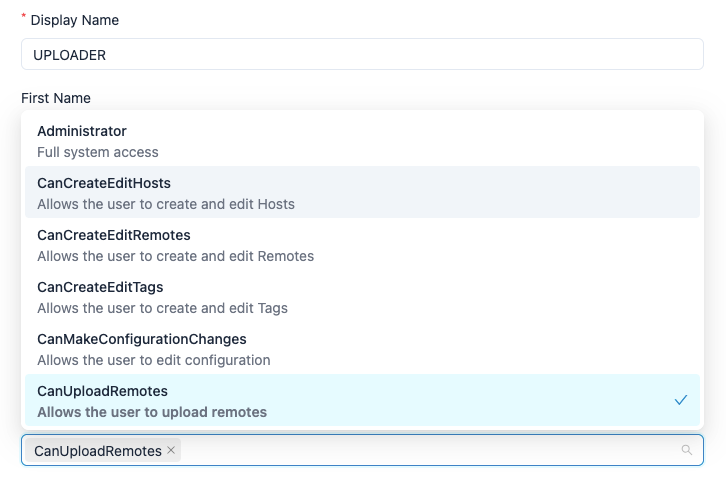This screenshot has height=480, width=726.
Task: Click the Display Name field containing UPLOADER
Action: tap(363, 54)
